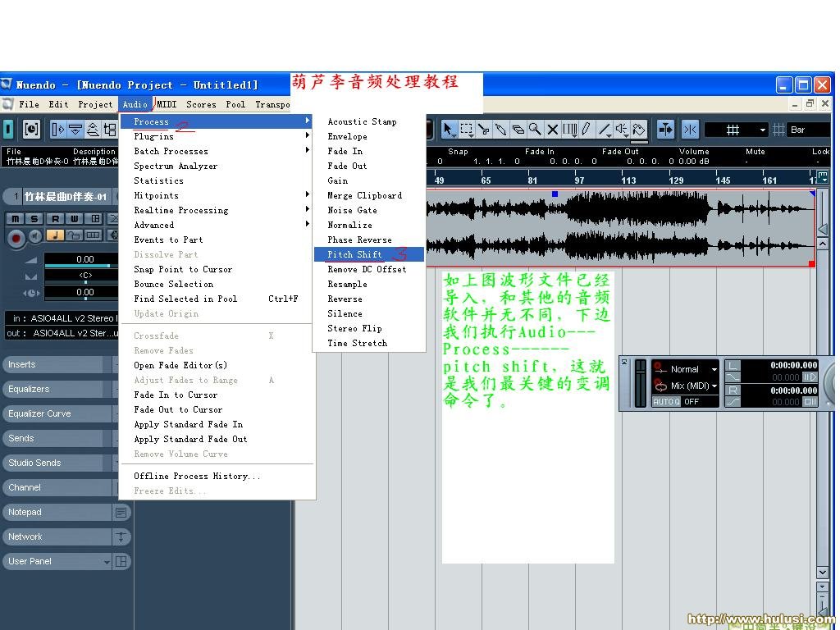Mute the track with M button
This screenshot has width=840, height=630.
15,218
